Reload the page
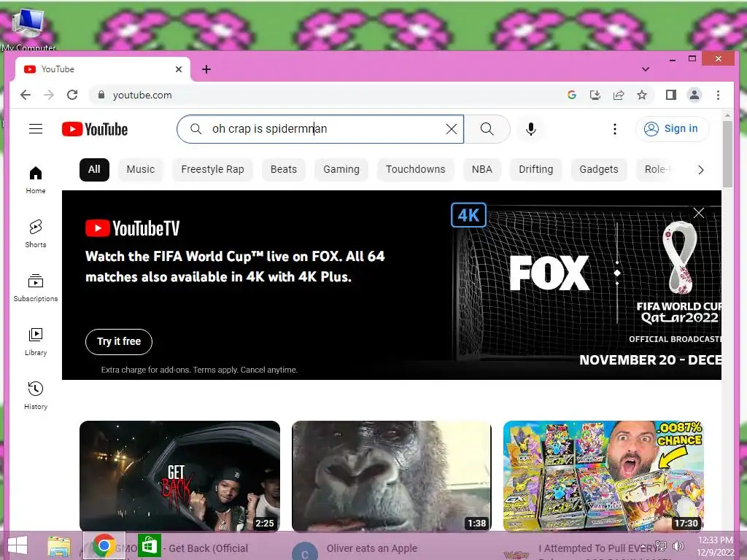 tap(72, 95)
